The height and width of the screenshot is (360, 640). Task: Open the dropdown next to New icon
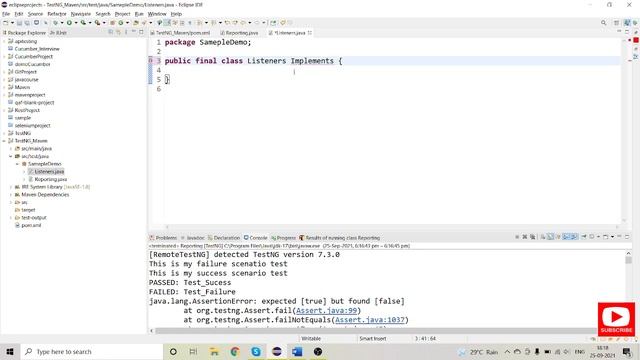12,23
